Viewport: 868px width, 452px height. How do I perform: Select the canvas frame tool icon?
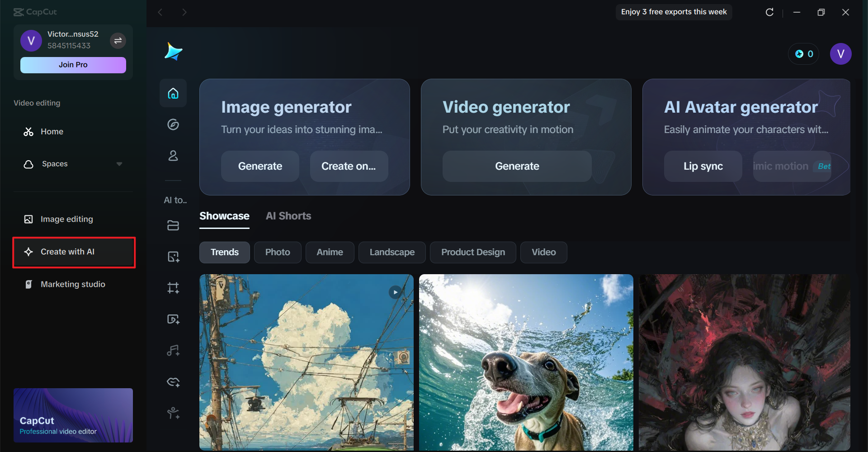click(173, 288)
